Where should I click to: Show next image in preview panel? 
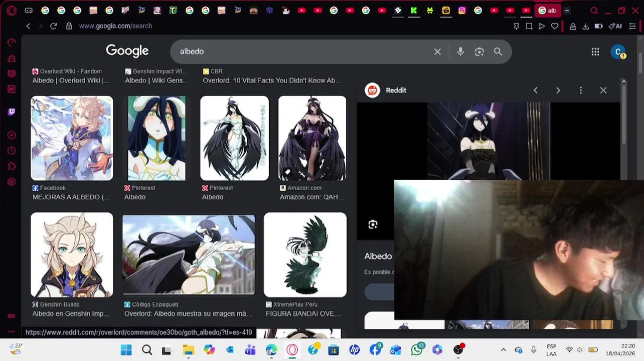(x=558, y=90)
